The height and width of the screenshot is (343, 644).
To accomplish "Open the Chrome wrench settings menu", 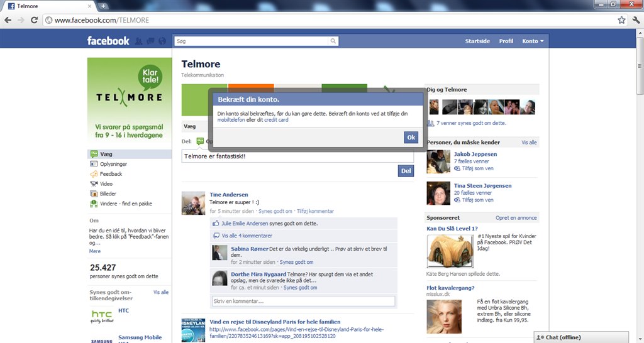I will click(x=636, y=20).
